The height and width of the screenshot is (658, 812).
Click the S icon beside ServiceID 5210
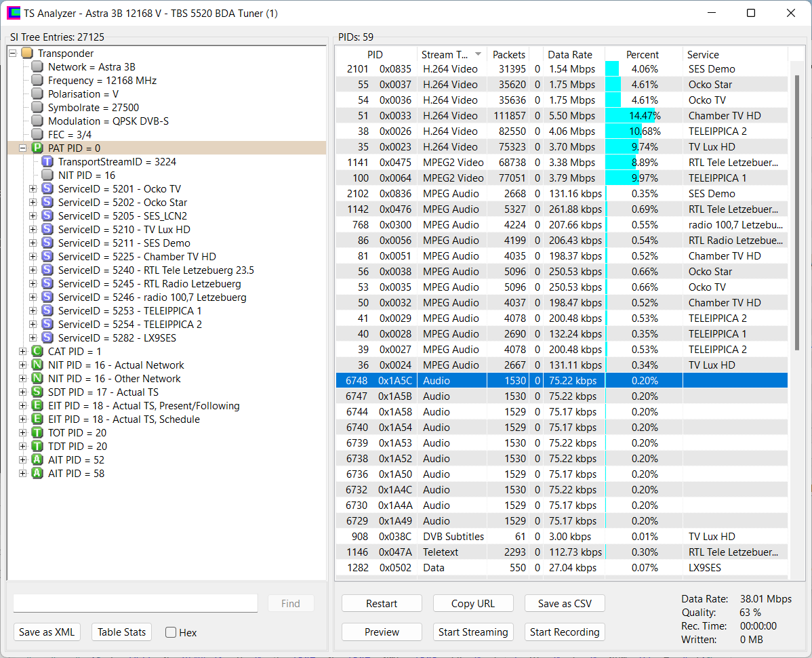click(x=47, y=230)
